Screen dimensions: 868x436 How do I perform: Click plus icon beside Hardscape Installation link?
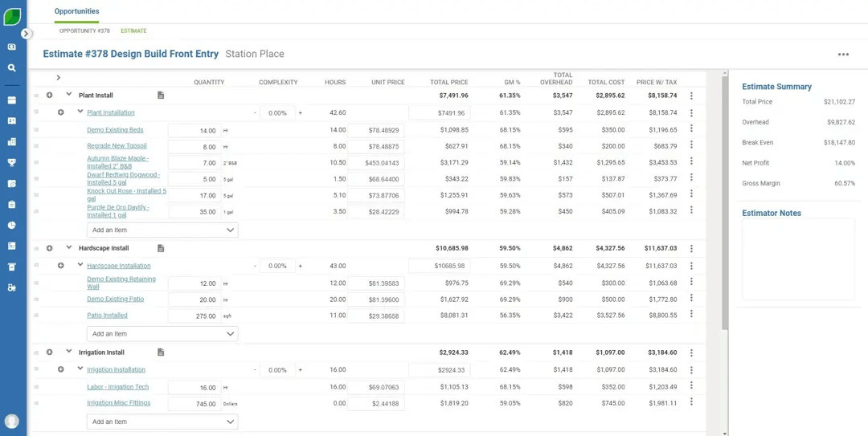click(61, 266)
